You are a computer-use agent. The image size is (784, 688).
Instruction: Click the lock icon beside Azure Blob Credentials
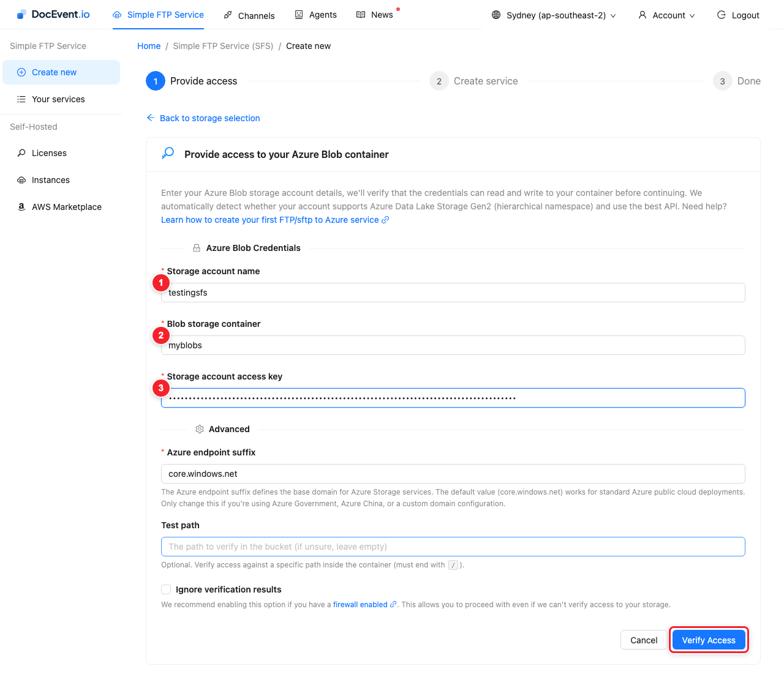[197, 248]
